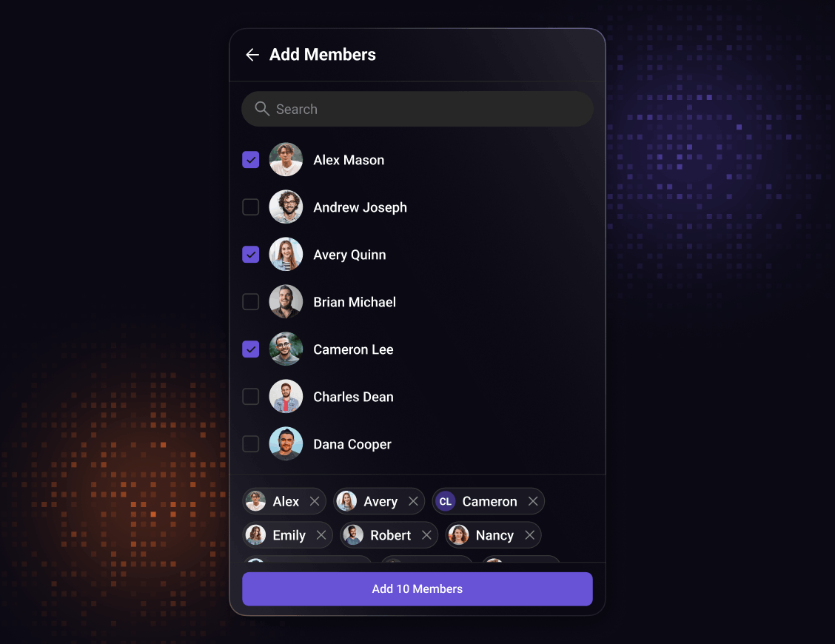Viewport: 835px width, 644px height.
Task: Uncheck the Alex Mason checkbox
Action: [251, 159]
